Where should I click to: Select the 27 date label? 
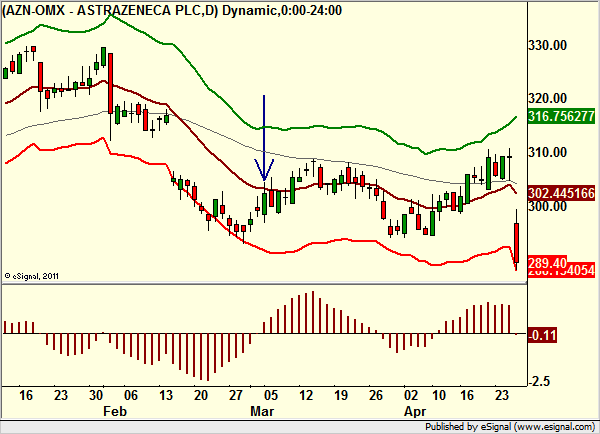(x=236, y=395)
